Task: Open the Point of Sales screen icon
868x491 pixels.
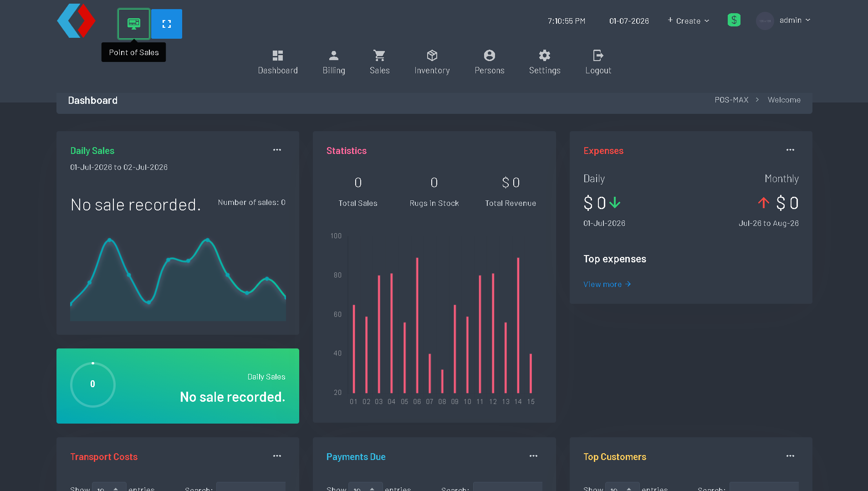Action: (x=133, y=24)
